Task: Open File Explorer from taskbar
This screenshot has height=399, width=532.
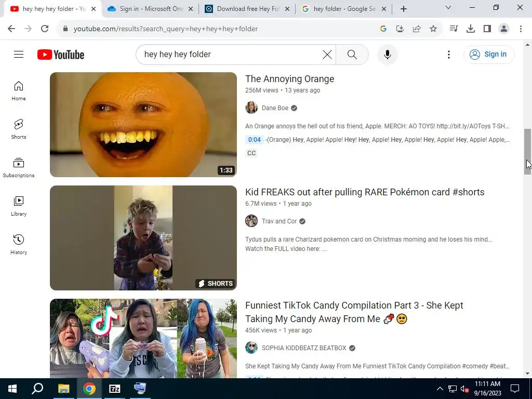Action: click(x=63, y=389)
